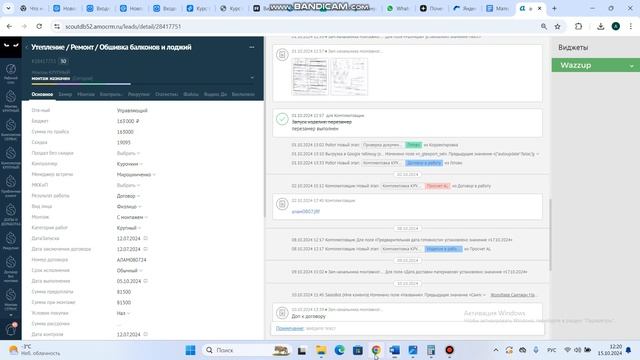640x360 pixels.
Task: Open the calendar icon for Дата выполнения 05.10.2024
Action: coord(146,281)
